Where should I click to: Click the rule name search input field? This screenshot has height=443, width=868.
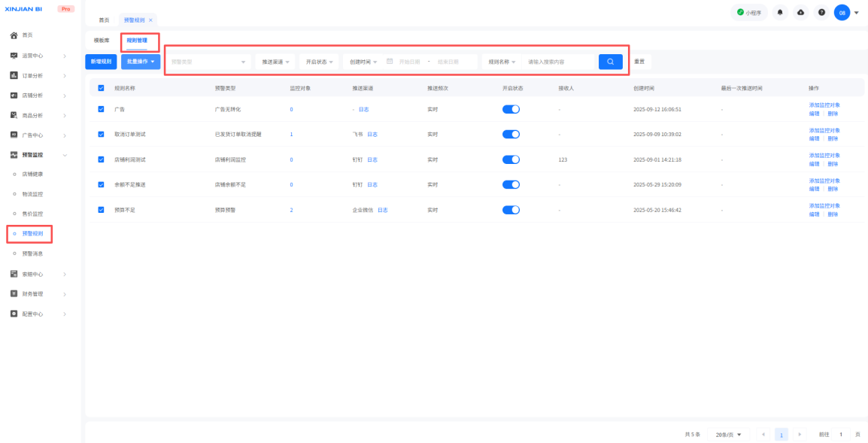point(557,62)
